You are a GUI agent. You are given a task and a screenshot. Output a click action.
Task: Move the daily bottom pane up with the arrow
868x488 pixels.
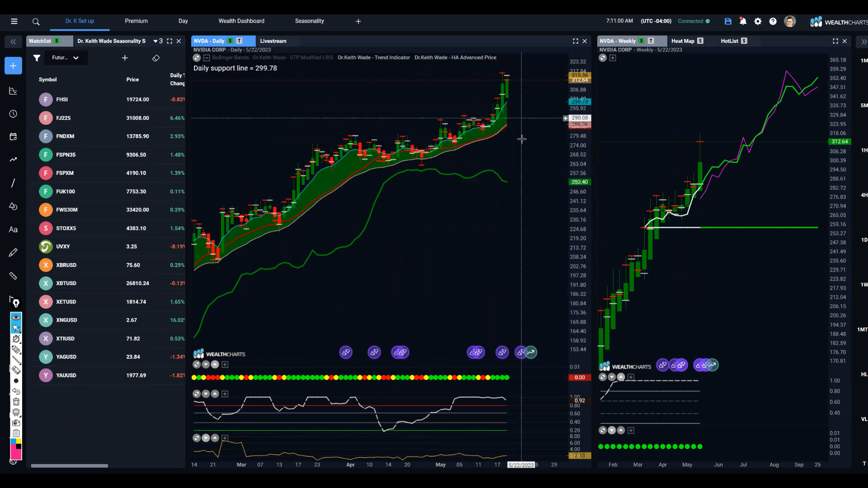click(x=215, y=438)
